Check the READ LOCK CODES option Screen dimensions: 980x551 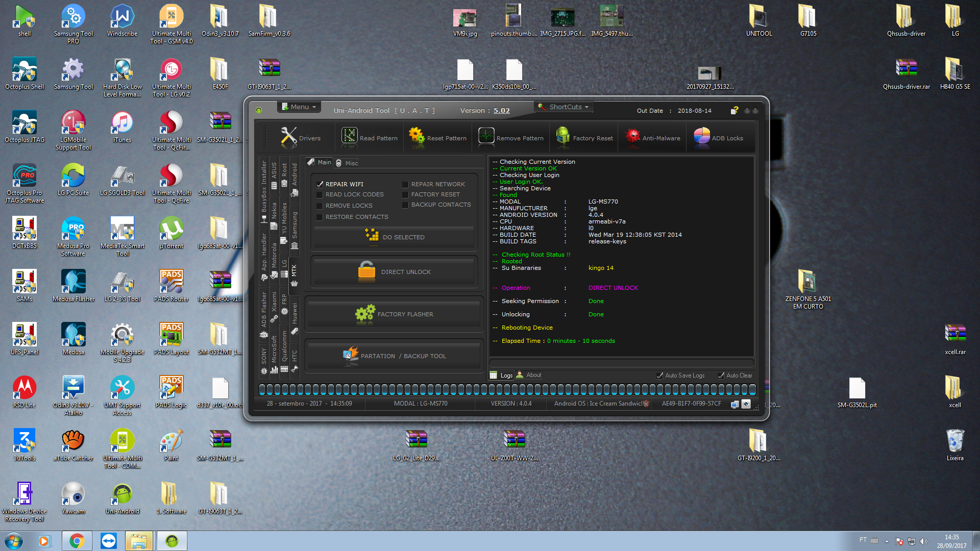pyautogui.click(x=320, y=195)
